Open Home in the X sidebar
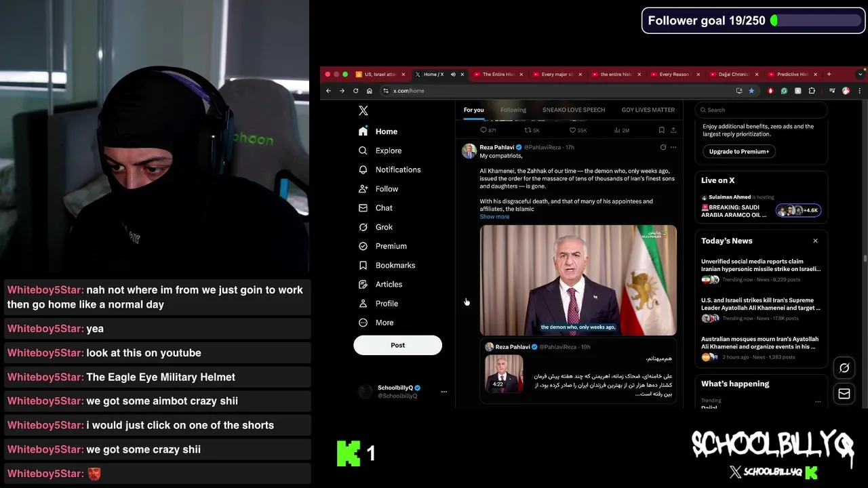This screenshot has width=868, height=488. click(378, 131)
